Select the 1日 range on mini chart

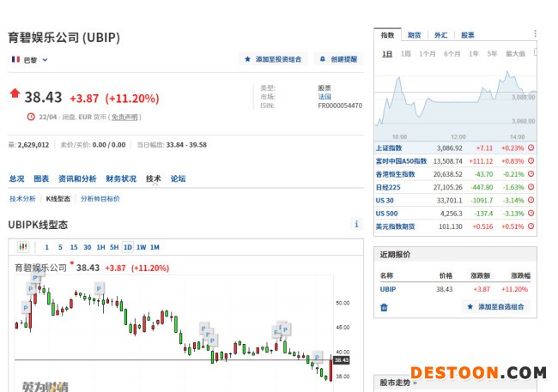coord(387,54)
